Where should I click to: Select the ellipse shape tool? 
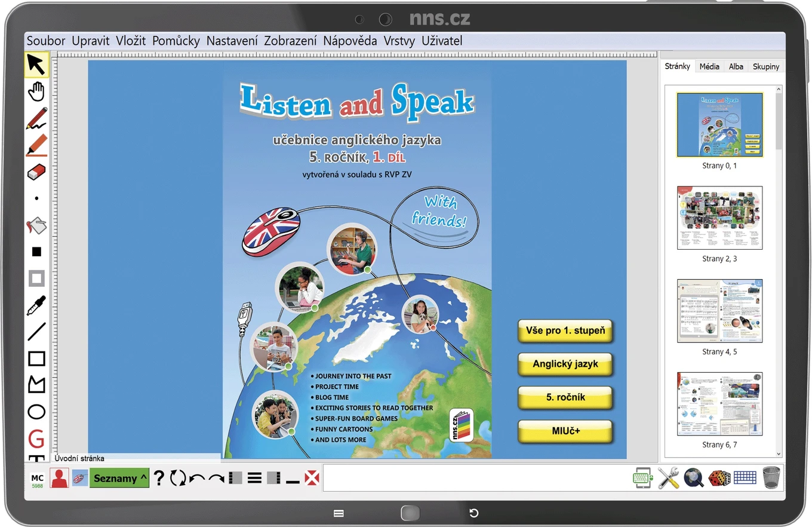pyautogui.click(x=36, y=412)
